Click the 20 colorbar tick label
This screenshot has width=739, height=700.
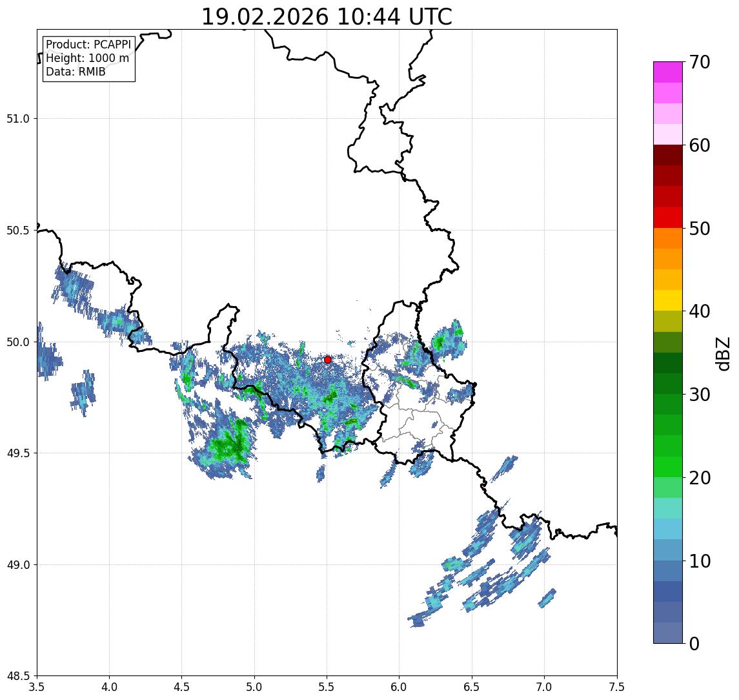point(699,477)
